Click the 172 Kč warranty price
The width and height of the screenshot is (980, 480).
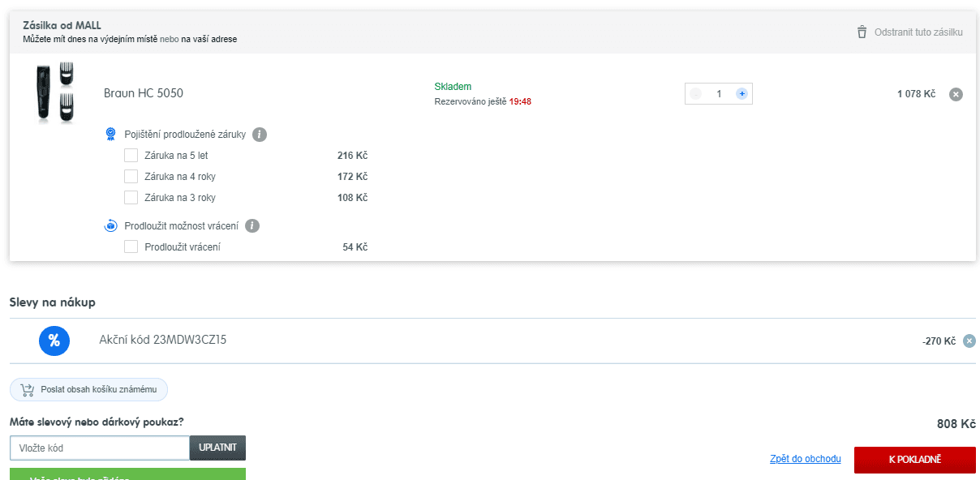[352, 177]
